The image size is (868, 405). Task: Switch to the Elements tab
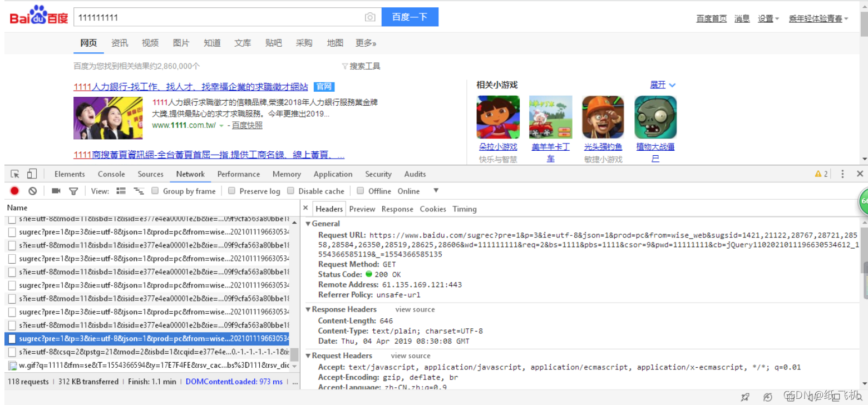click(x=70, y=174)
